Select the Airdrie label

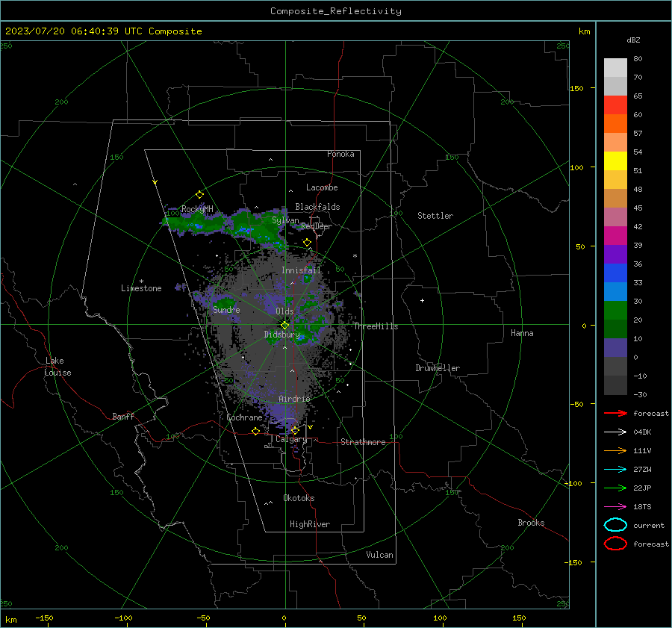click(x=294, y=399)
